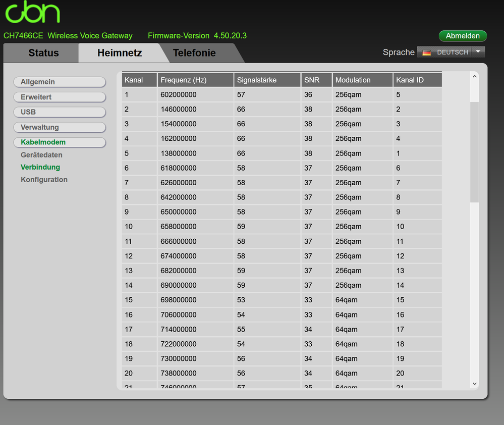Select frequency cell 626000000
This screenshot has height=425, width=504.
click(195, 183)
